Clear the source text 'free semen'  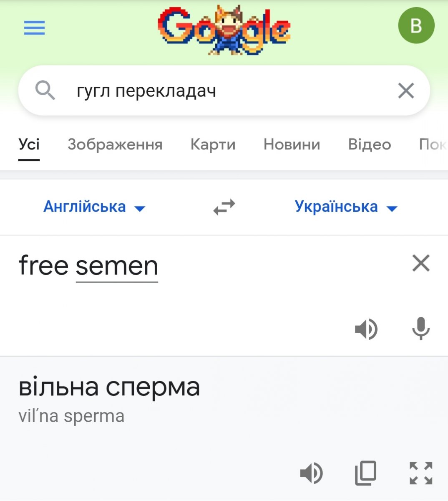(421, 263)
